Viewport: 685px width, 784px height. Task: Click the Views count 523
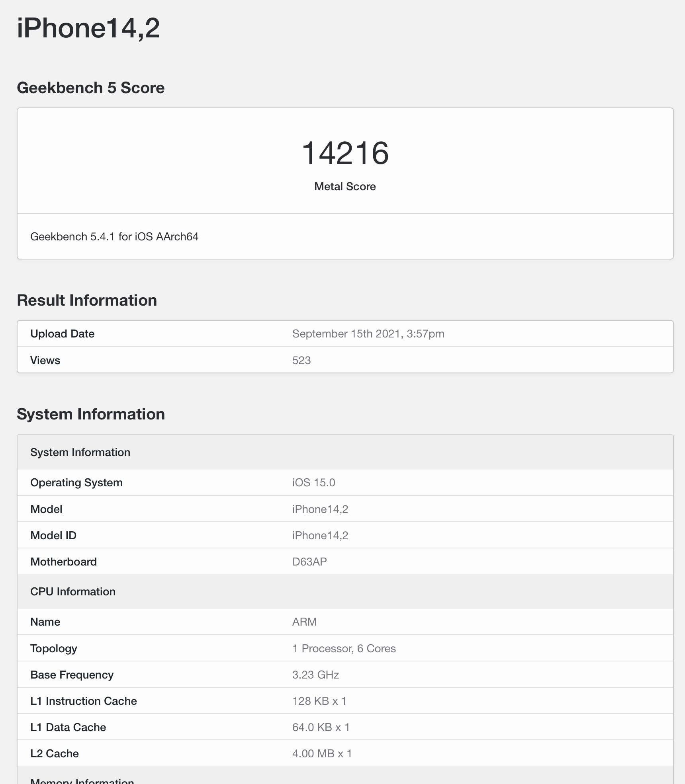tap(301, 360)
